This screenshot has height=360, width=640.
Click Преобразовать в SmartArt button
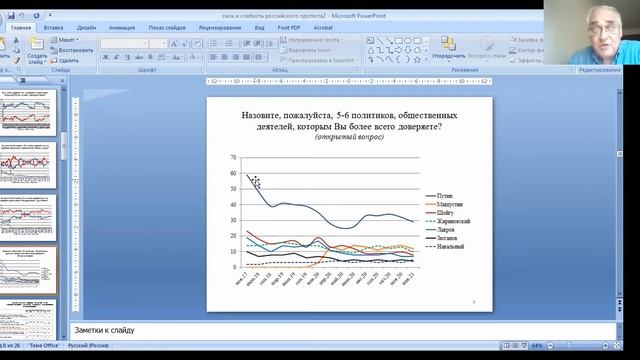pos(320,60)
